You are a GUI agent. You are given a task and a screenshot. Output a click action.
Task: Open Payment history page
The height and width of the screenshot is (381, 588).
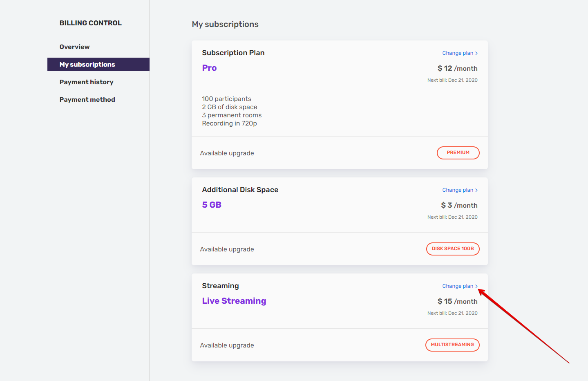pyautogui.click(x=87, y=82)
